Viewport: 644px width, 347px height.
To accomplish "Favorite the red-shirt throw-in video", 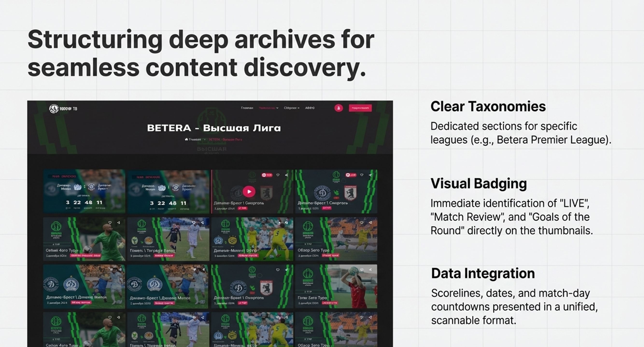I will [x=361, y=270].
